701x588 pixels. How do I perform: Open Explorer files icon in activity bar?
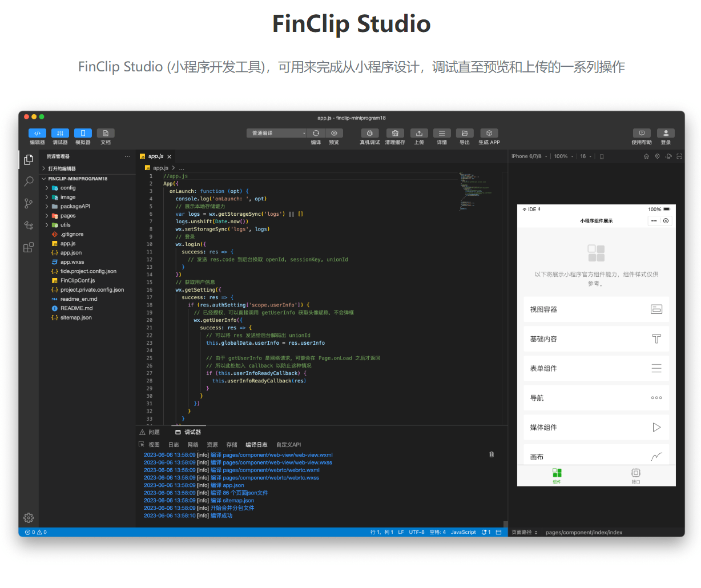[29, 160]
